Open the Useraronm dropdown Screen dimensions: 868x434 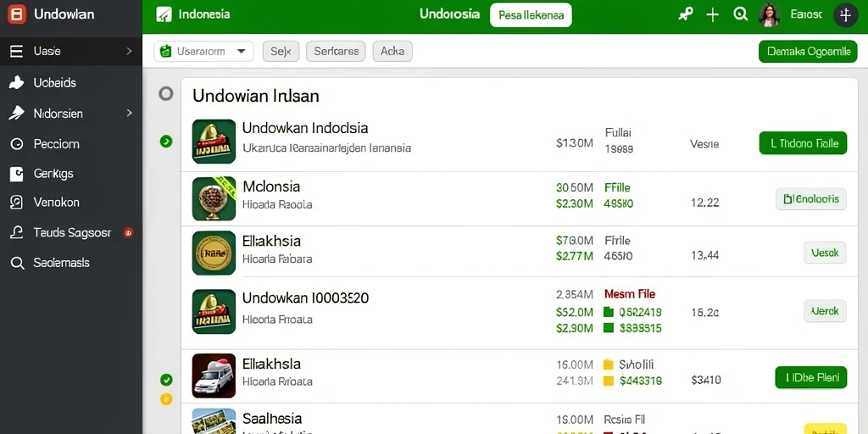(203, 52)
